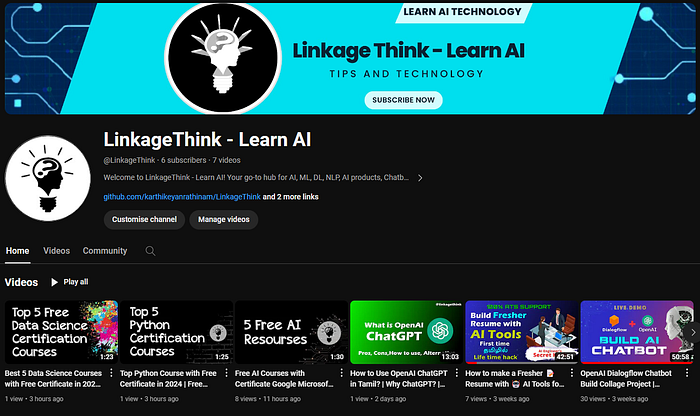Open the 5 Free AI Resources thumbnail

pos(292,332)
